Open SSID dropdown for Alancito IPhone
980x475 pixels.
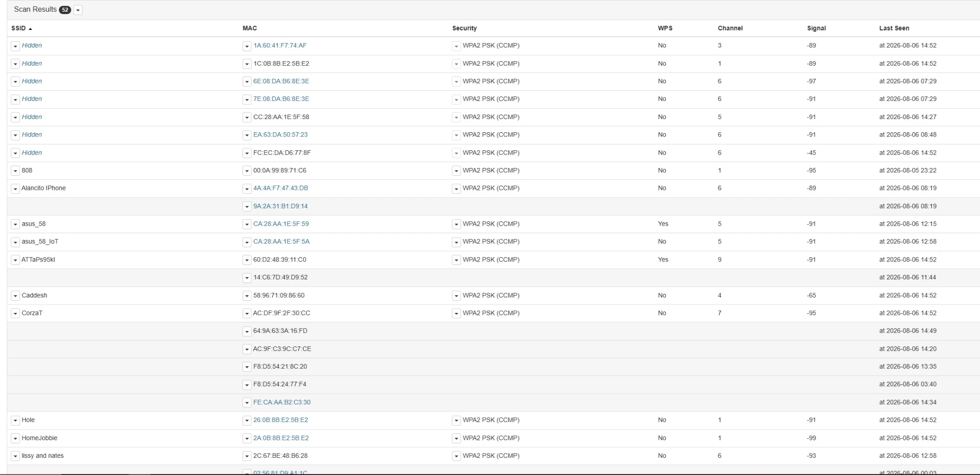pos(15,189)
